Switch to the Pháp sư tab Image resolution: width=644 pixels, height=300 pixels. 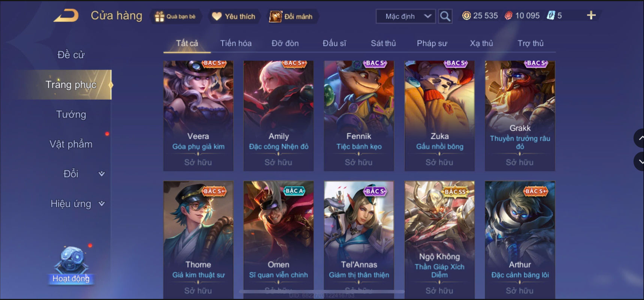(x=432, y=43)
